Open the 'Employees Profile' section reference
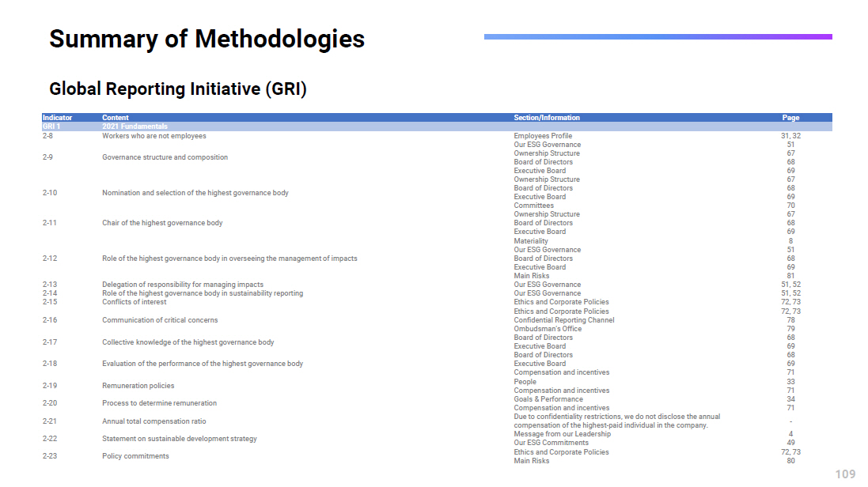868x487 pixels. coord(543,136)
